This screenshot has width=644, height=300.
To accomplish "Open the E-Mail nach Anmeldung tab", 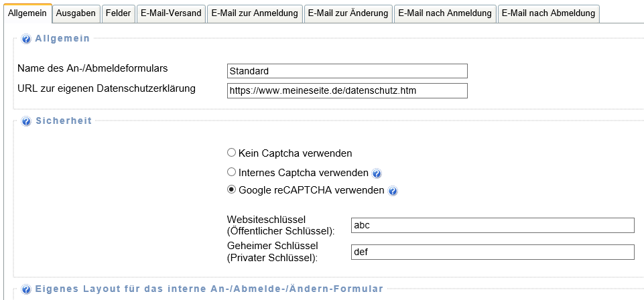I will 444,13.
